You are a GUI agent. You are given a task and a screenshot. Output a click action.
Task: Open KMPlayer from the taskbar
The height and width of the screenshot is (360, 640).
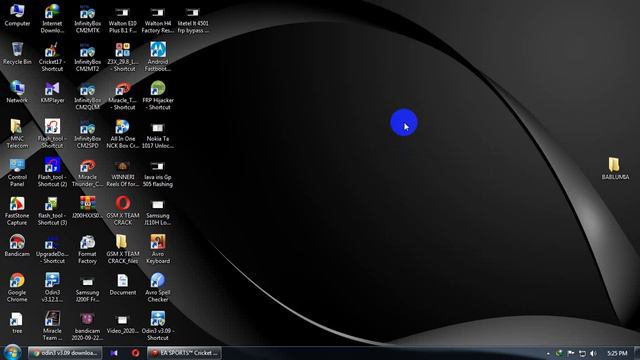[x=114, y=353]
